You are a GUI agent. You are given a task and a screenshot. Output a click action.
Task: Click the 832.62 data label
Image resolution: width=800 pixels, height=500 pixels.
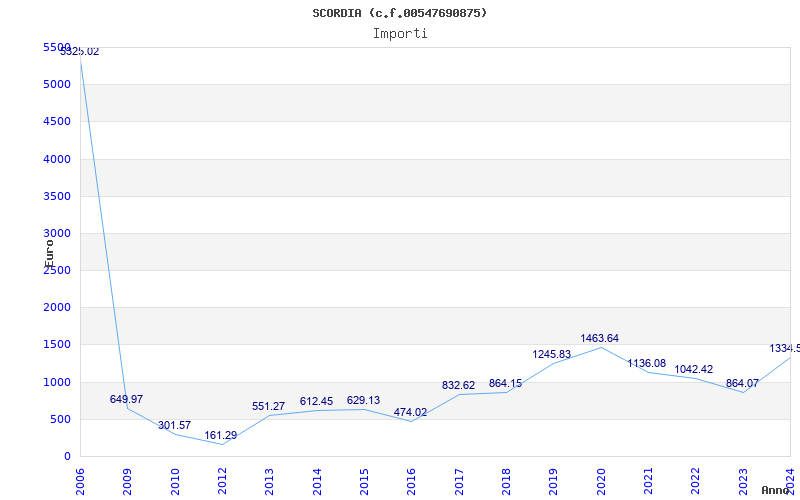[458, 386]
